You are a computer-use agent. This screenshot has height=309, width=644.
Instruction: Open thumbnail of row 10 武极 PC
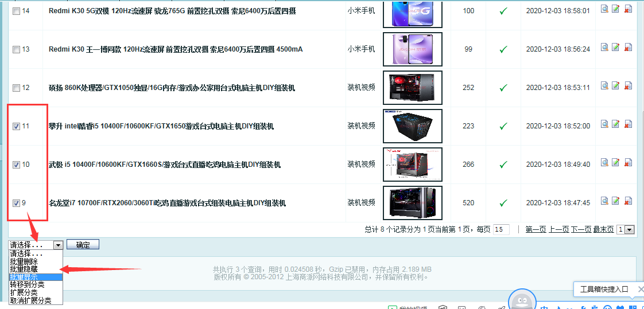412,165
